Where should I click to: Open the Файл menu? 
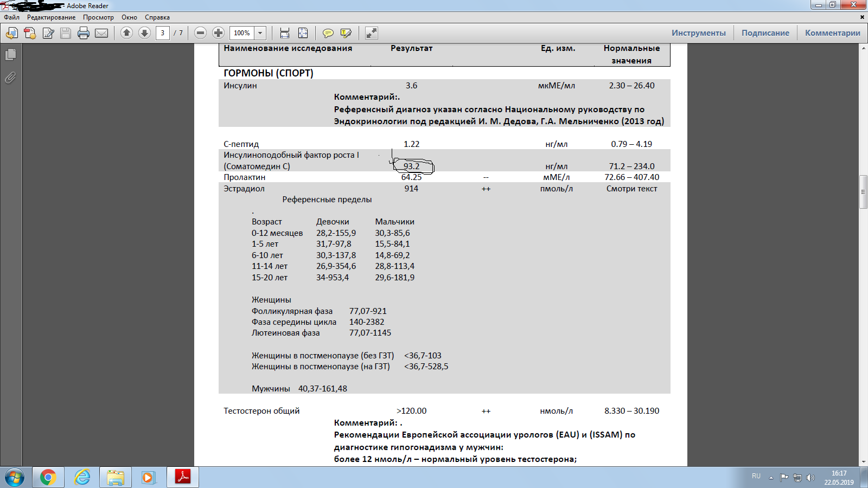click(11, 17)
